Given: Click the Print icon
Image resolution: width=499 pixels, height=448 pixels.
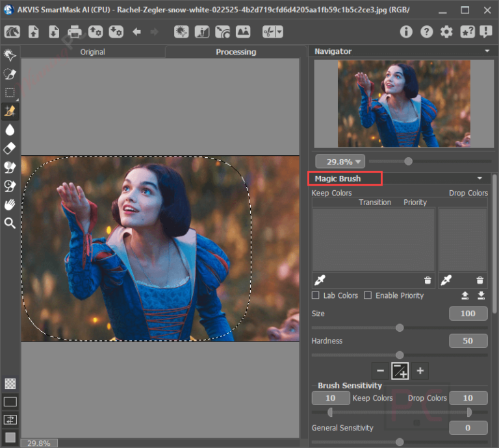Looking at the screenshot, I should [75, 32].
